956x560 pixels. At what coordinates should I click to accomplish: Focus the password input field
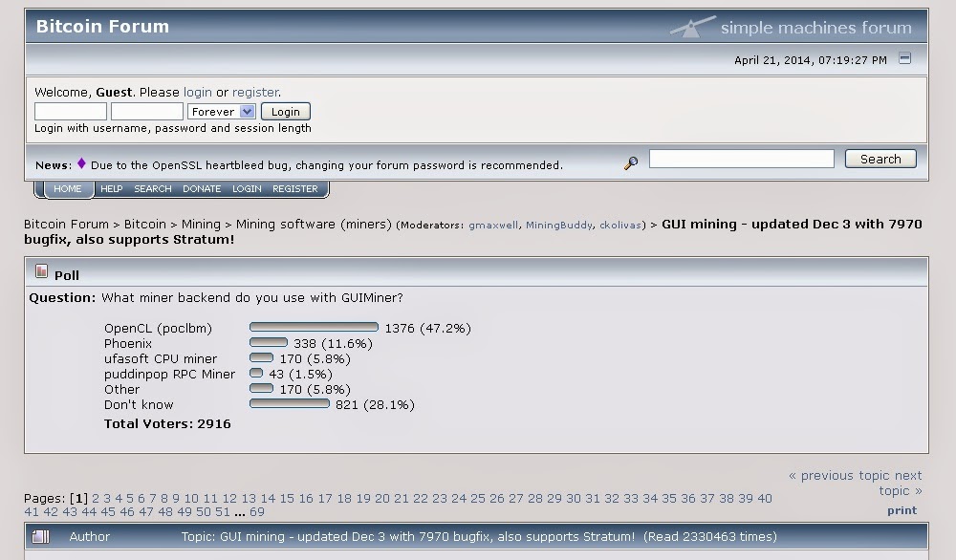pos(147,112)
